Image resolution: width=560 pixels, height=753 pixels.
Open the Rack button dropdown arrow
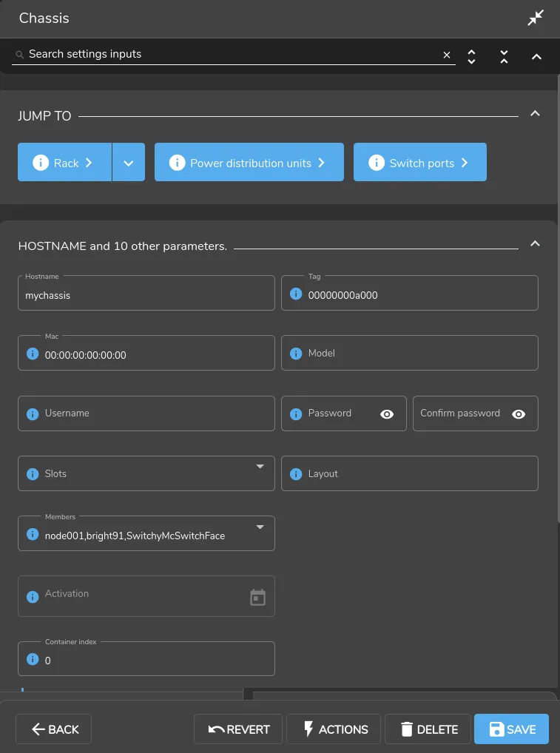[x=128, y=162]
